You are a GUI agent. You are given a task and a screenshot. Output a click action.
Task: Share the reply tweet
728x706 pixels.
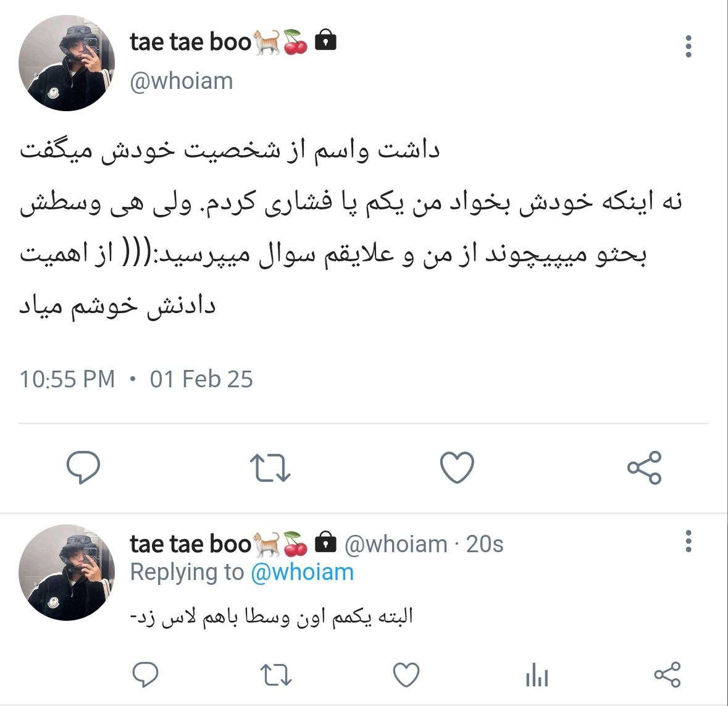(667, 675)
